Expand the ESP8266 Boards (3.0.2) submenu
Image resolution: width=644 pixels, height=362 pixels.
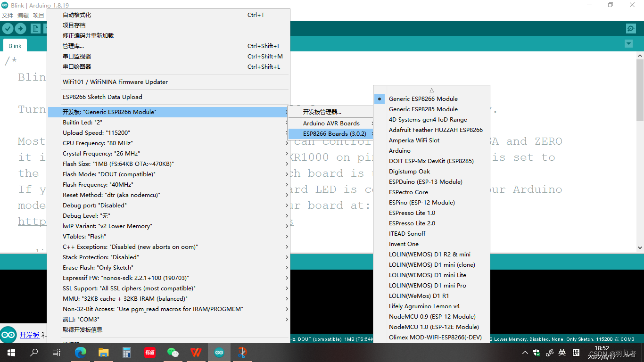point(330,134)
